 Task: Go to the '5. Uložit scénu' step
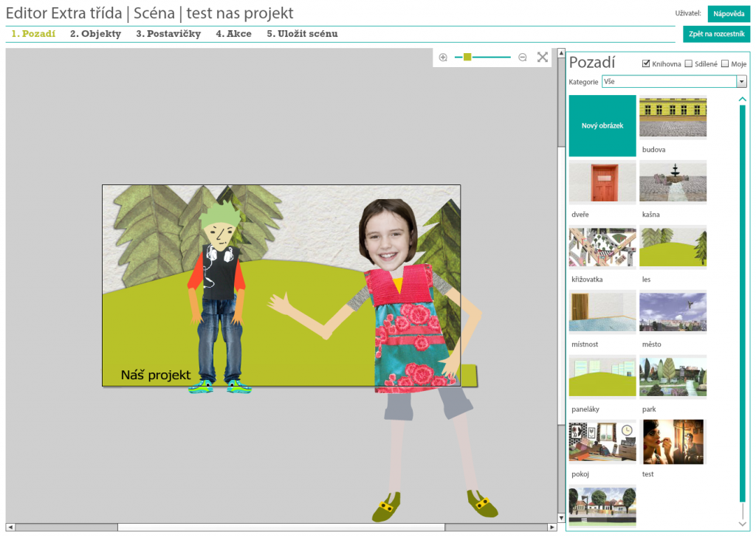[x=302, y=34]
